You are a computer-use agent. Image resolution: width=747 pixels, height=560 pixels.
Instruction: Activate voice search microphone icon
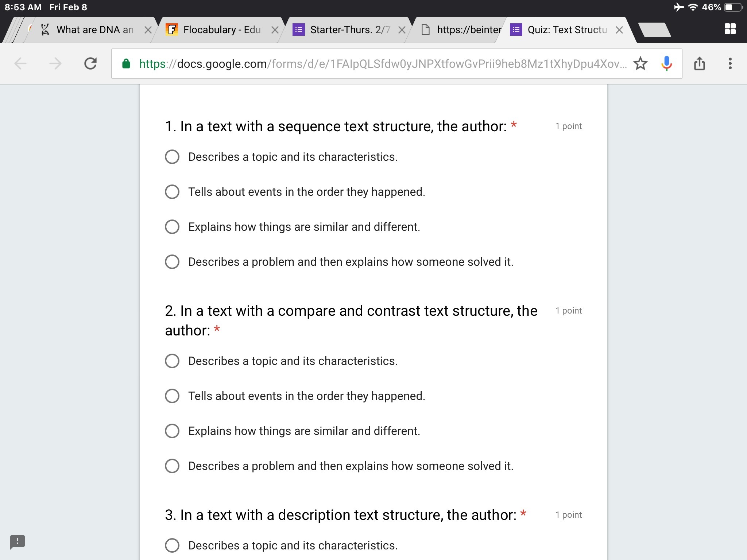(x=666, y=64)
